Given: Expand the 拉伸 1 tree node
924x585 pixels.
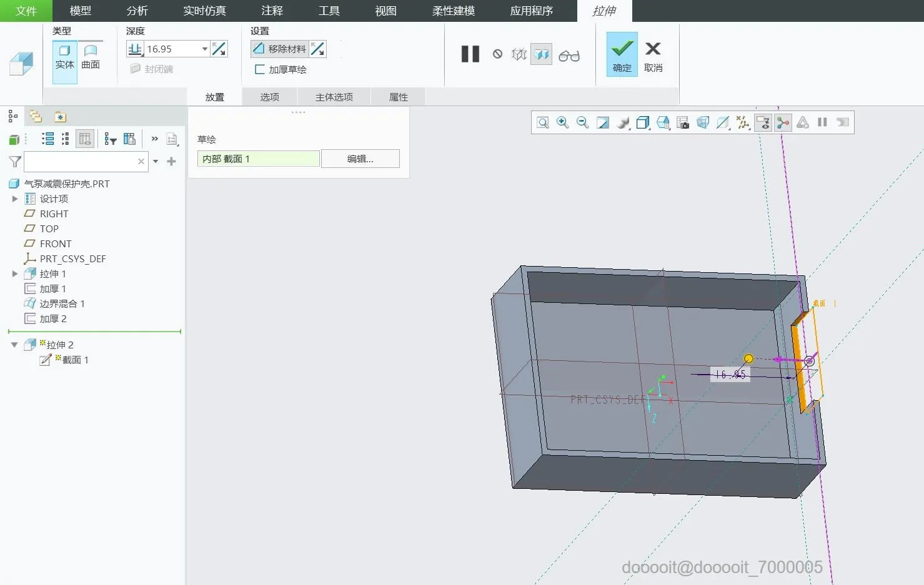Looking at the screenshot, I should point(15,273).
